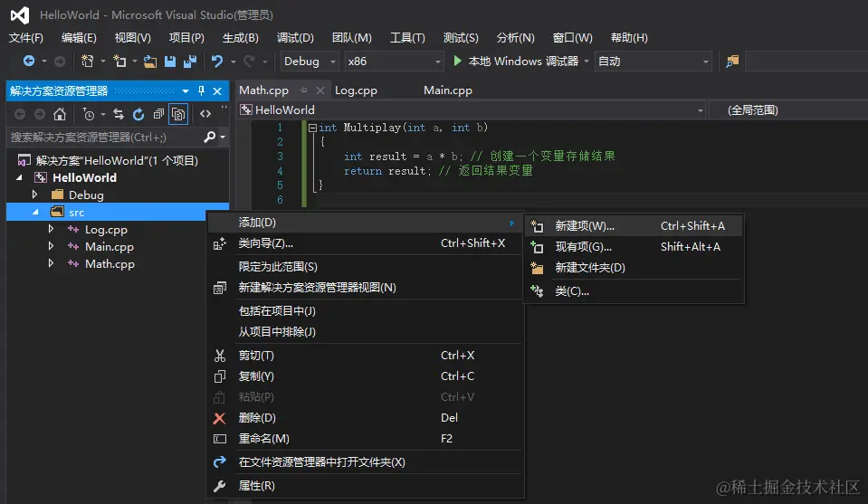This screenshot has height=504, width=868.
Task: Expand the Math.cpp tree node
Action: pyautogui.click(x=51, y=263)
